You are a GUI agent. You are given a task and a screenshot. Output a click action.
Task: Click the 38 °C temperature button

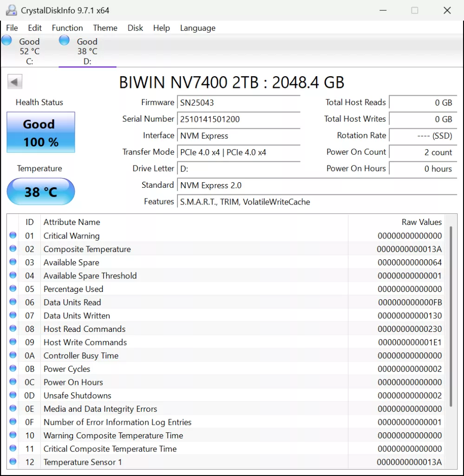point(40,192)
